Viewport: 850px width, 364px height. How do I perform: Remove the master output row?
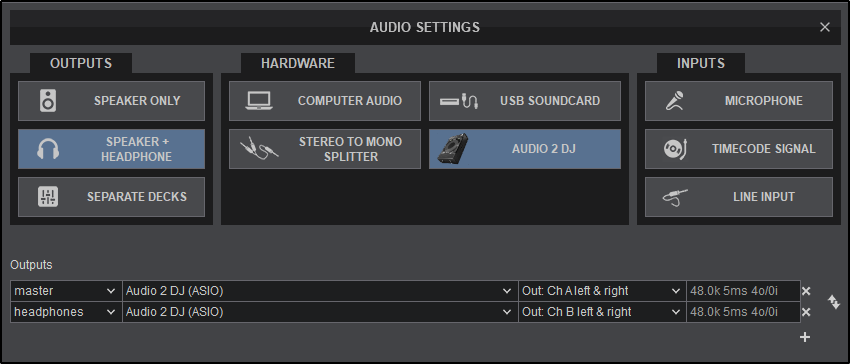[806, 291]
